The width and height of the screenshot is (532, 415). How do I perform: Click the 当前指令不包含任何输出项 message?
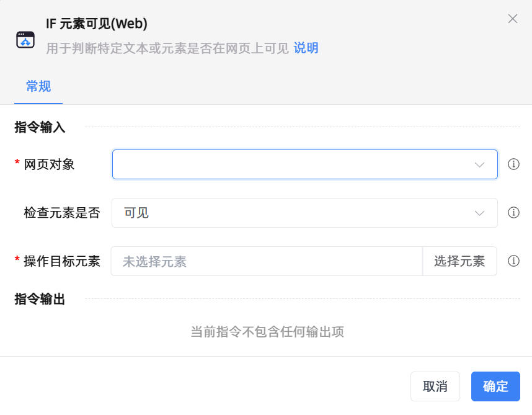(x=267, y=332)
